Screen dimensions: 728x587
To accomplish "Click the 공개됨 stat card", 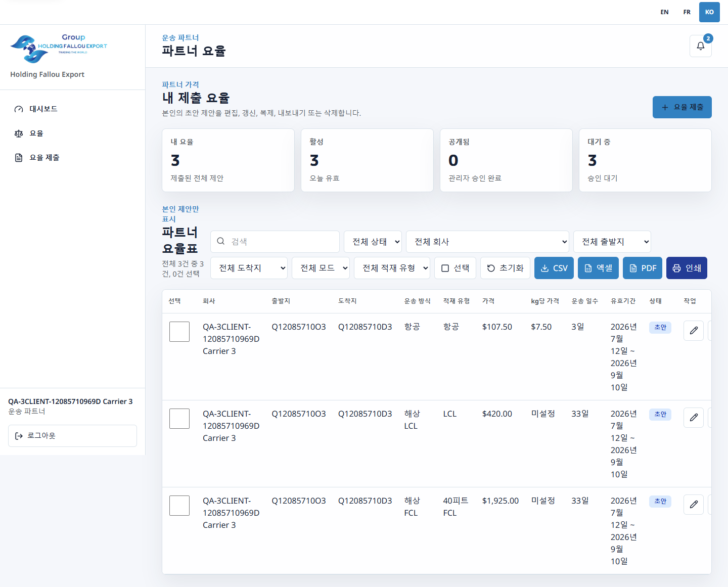I will coord(506,160).
